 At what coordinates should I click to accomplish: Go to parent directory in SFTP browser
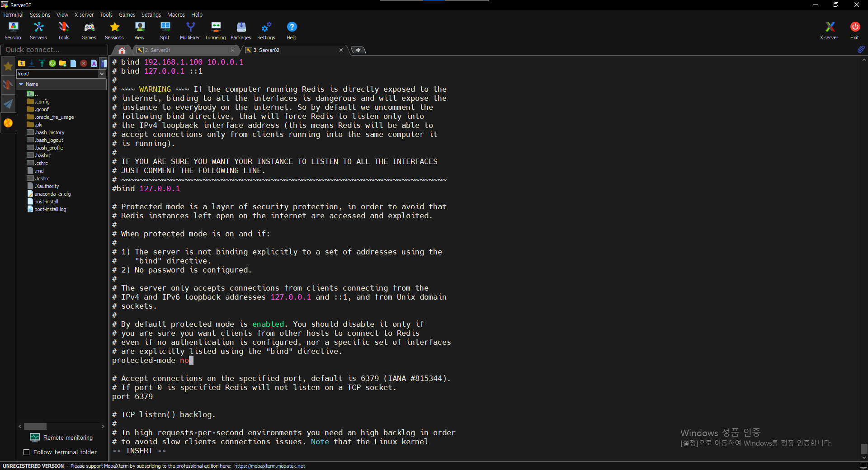pyautogui.click(x=22, y=63)
